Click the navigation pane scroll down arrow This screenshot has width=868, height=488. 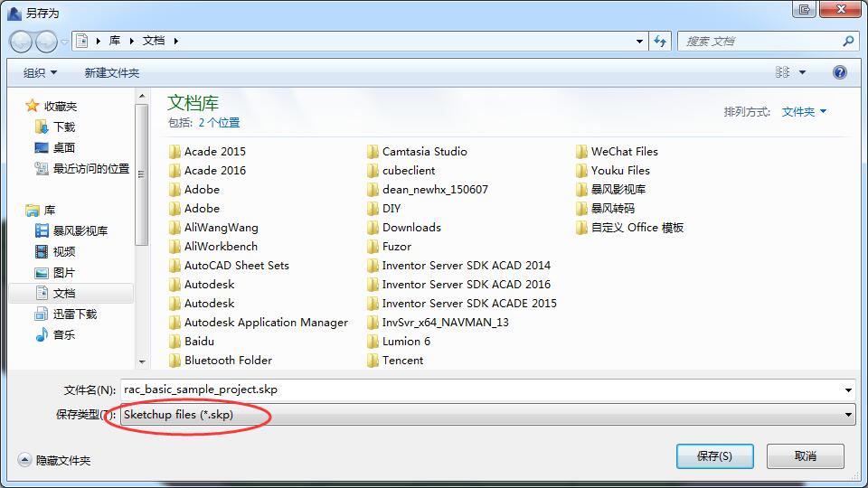[142, 361]
